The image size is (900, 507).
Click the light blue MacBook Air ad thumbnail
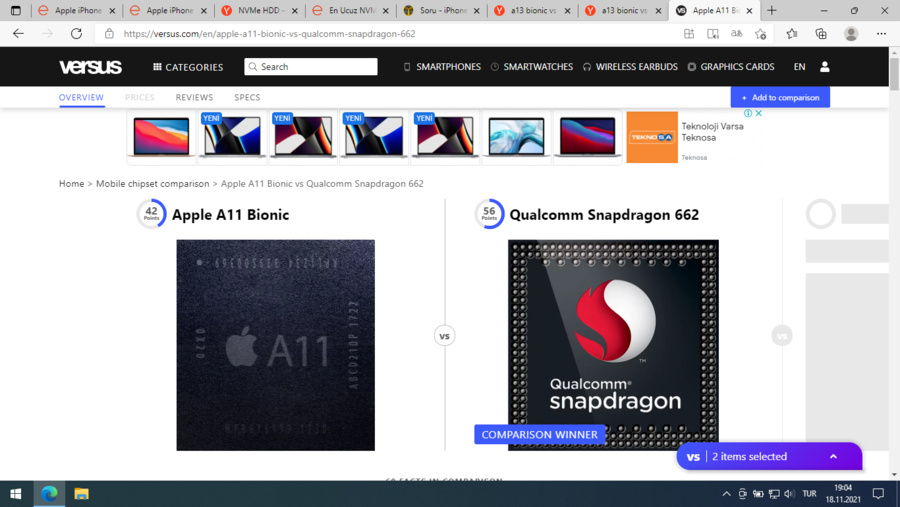pyautogui.click(x=516, y=137)
